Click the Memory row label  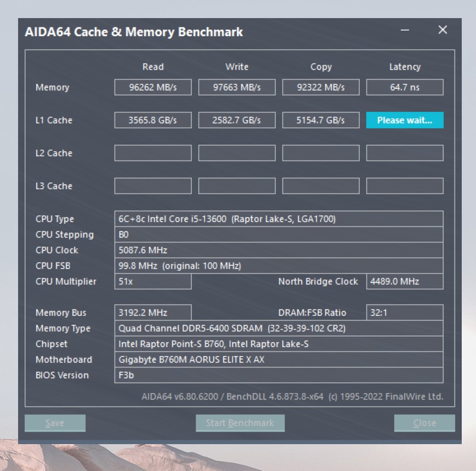click(x=52, y=88)
